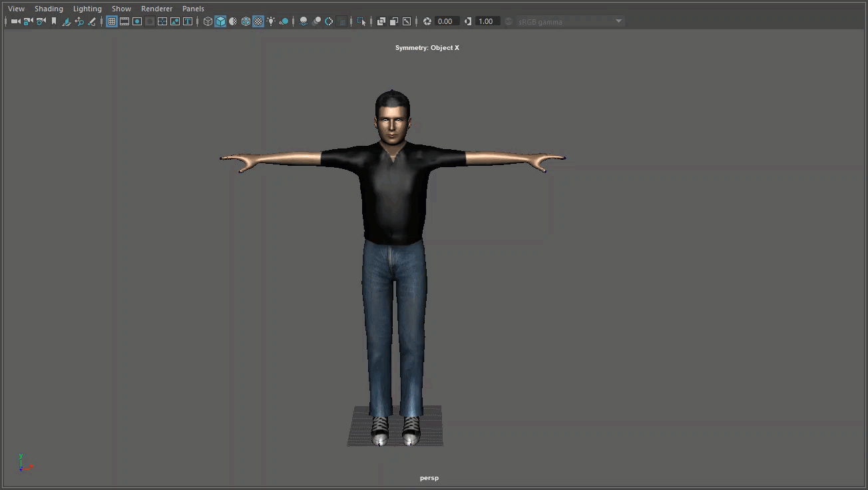Image resolution: width=868 pixels, height=490 pixels.
Task: Toggle the Resolution Gate display
Action: pyautogui.click(x=137, y=21)
